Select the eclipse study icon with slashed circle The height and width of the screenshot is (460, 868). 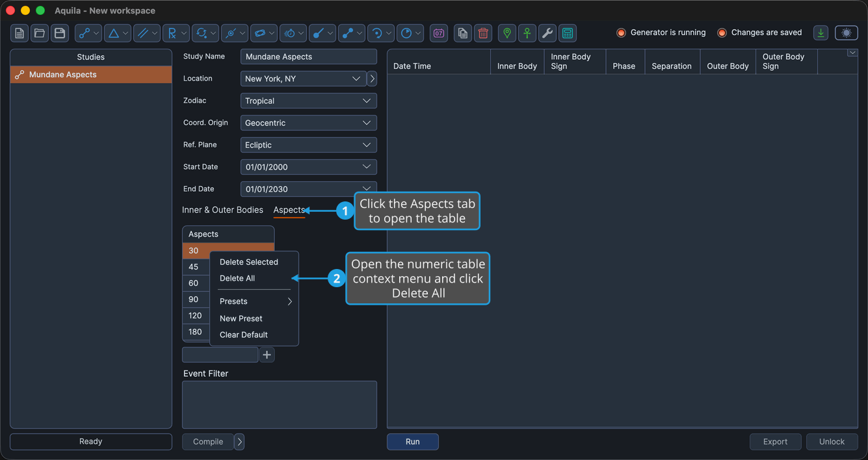tap(231, 33)
